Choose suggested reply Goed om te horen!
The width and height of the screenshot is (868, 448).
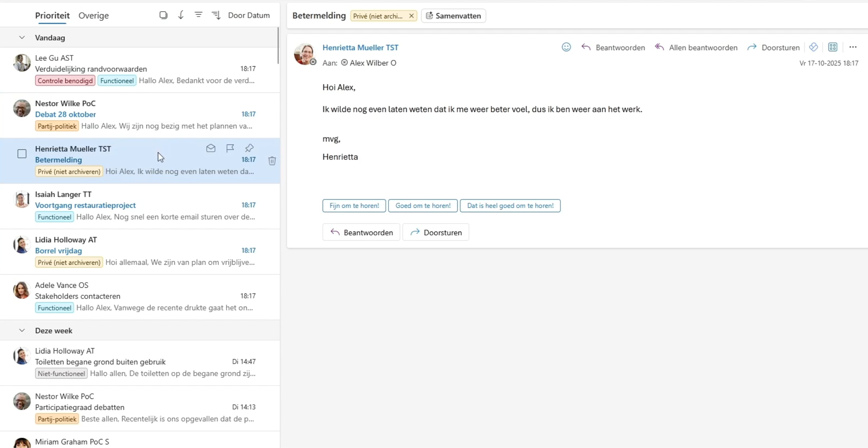[x=423, y=205]
